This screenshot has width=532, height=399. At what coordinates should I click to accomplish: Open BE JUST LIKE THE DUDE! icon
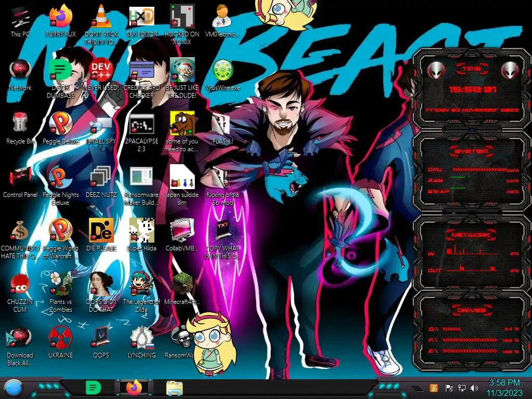click(x=182, y=79)
